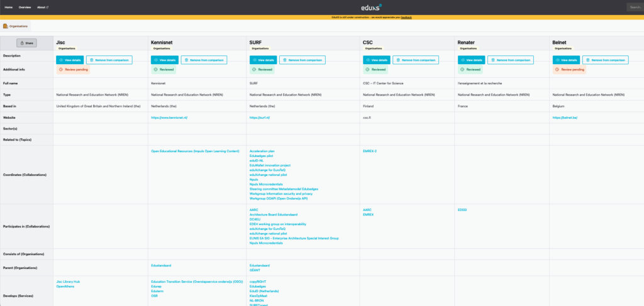Click the Search field in header
Screen dimensions: 644x306
pyautogui.click(x=635, y=7)
